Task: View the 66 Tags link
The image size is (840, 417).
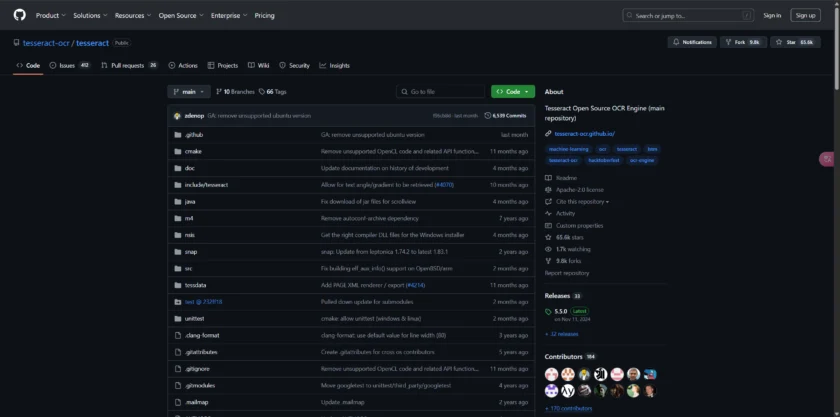Action: click(x=273, y=92)
